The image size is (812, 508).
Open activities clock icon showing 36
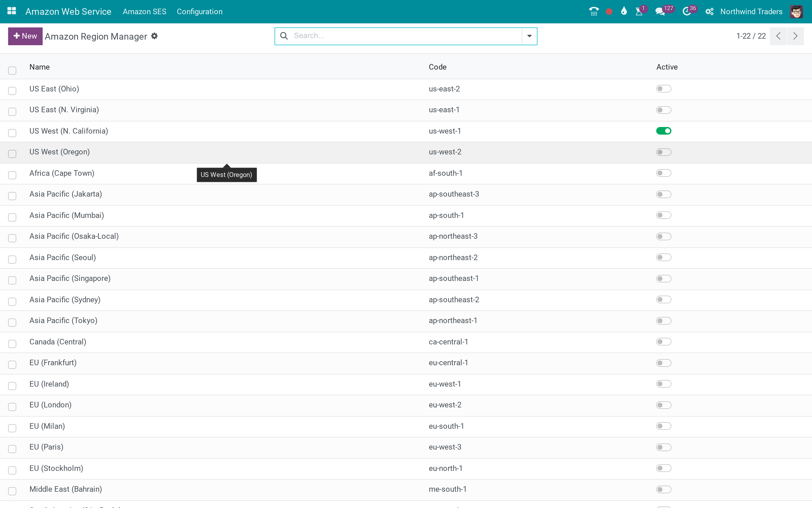tap(687, 11)
